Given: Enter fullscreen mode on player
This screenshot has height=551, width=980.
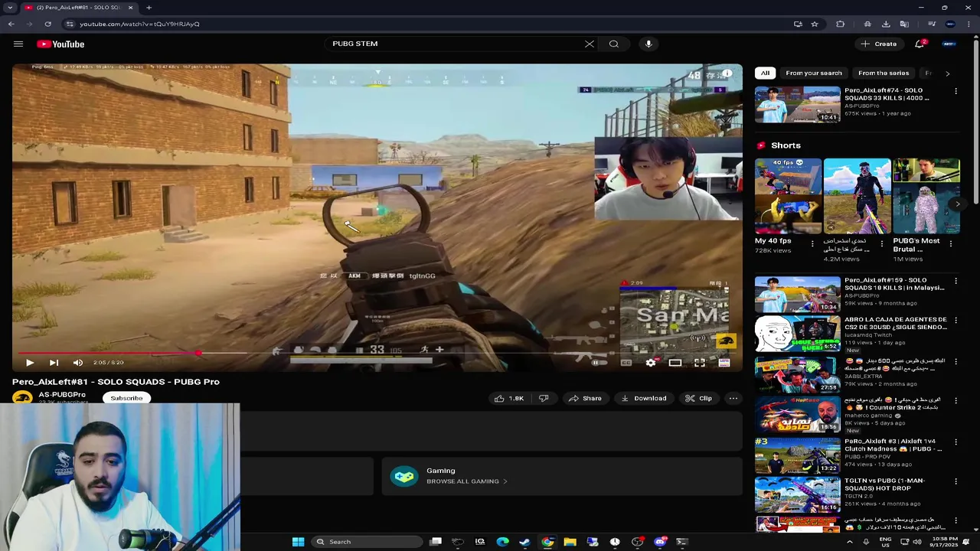Looking at the screenshot, I should click(x=699, y=363).
